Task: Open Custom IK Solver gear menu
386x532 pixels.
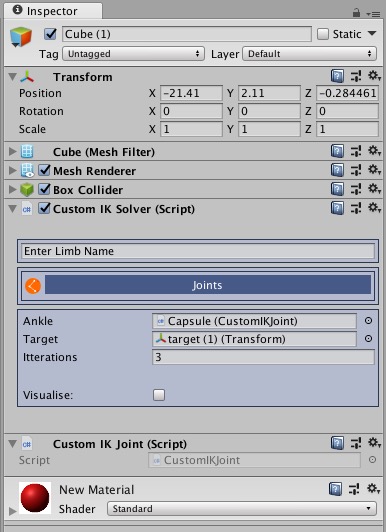Action: coord(374,208)
